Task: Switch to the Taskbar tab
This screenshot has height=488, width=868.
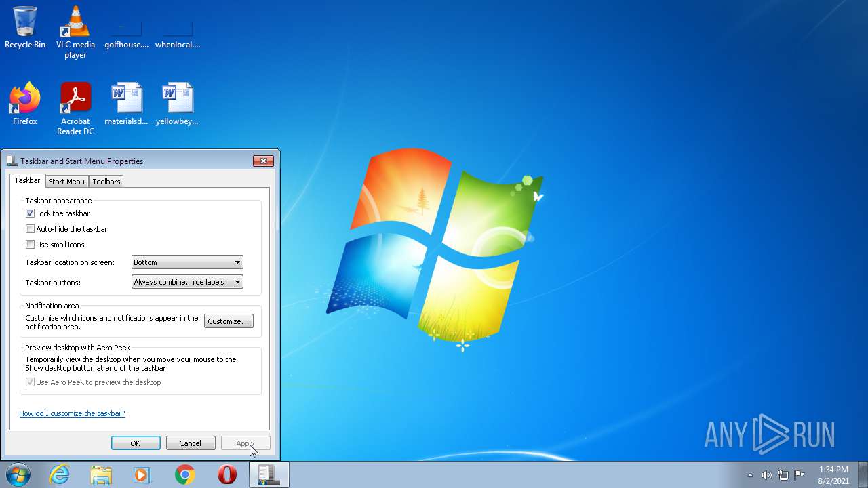Action: (x=27, y=180)
